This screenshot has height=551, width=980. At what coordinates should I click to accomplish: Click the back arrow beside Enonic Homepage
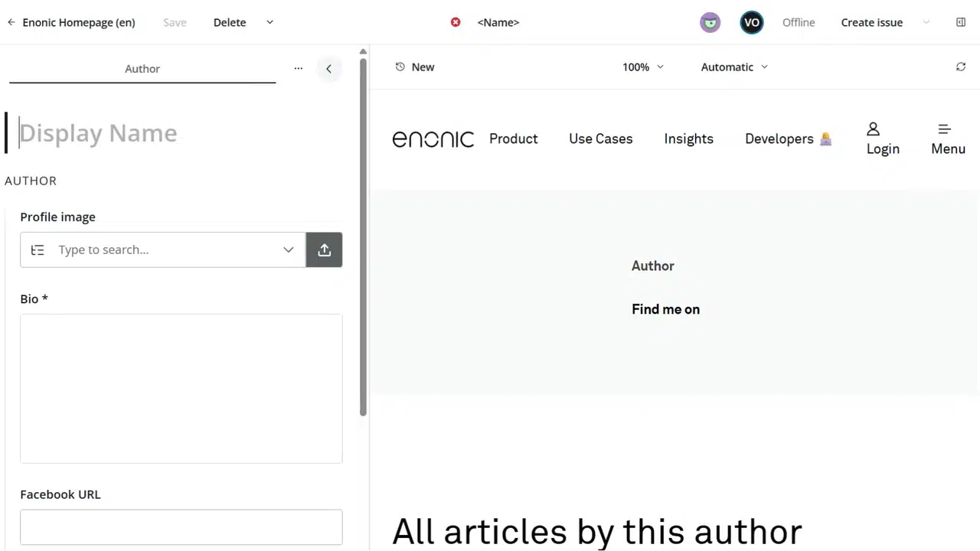click(x=11, y=22)
